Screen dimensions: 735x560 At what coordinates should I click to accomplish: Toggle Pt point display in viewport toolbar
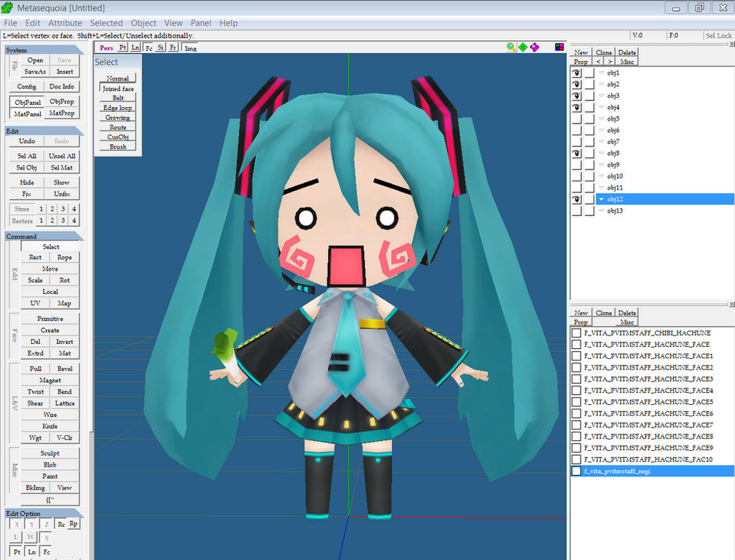click(122, 47)
